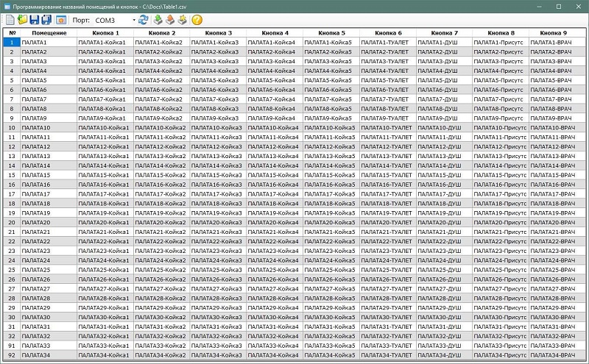Select cell ПАЛАТА25-Койка4
The width and height of the screenshot is (589, 364).
tap(275, 270)
